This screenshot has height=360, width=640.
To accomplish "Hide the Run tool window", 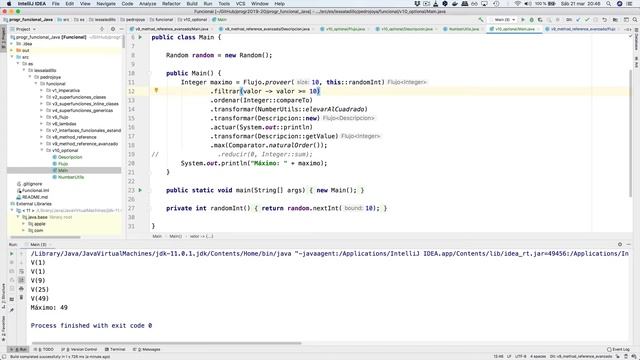I will pyautogui.click(x=629, y=244).
